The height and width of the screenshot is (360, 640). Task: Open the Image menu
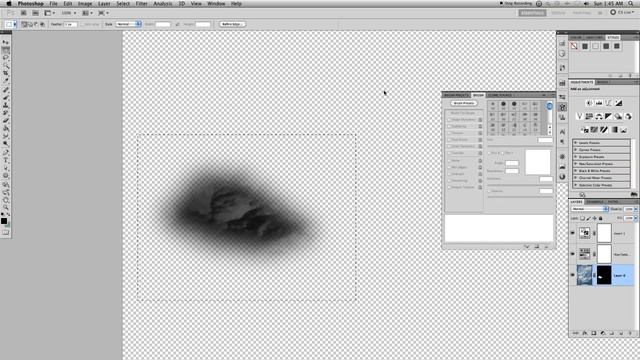pos(85,4)
